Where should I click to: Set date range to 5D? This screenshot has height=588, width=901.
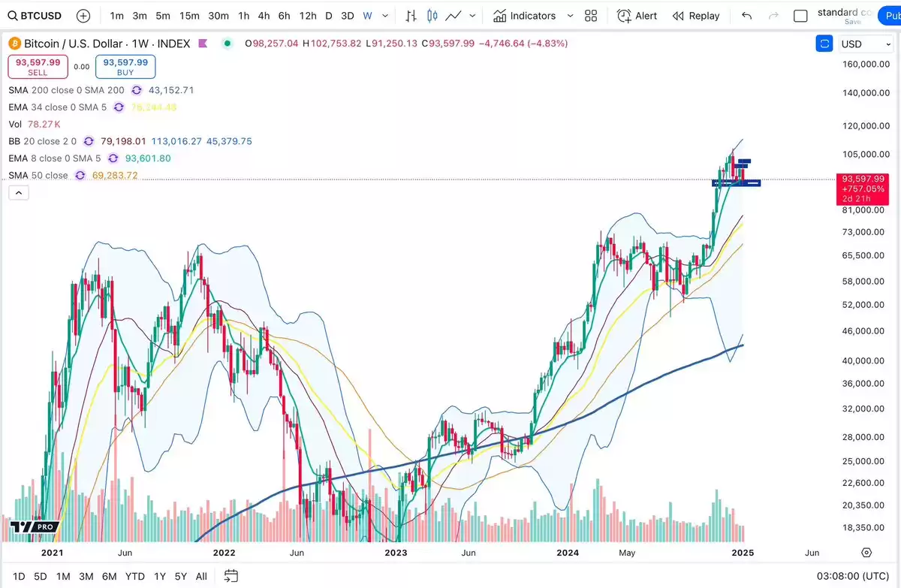click(41, 576)
